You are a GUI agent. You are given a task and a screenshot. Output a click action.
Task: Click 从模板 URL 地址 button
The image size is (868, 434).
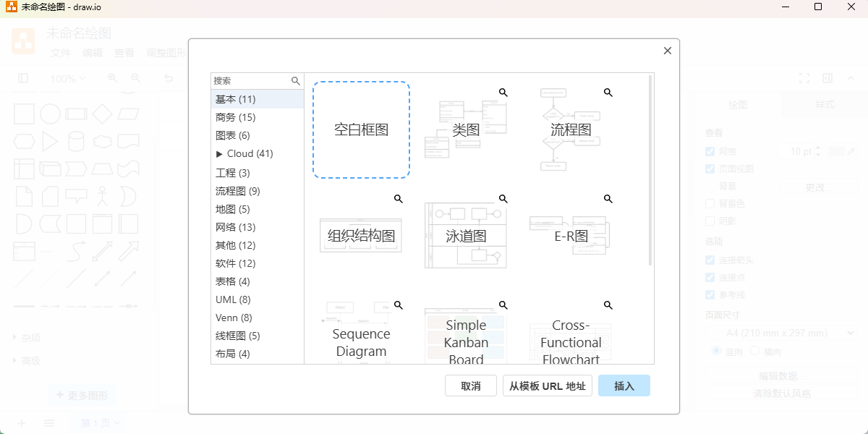point(548,386)
